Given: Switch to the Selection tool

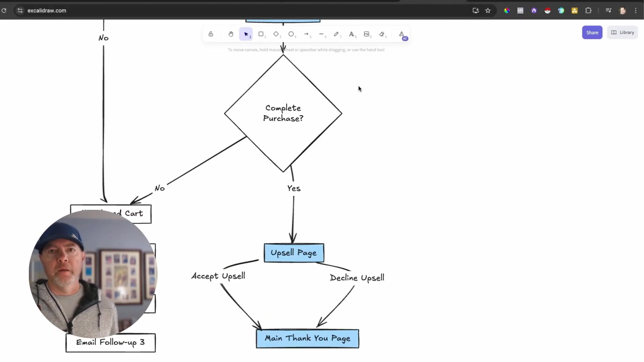Looking at the screenshot, I should (x=246, y=34).
